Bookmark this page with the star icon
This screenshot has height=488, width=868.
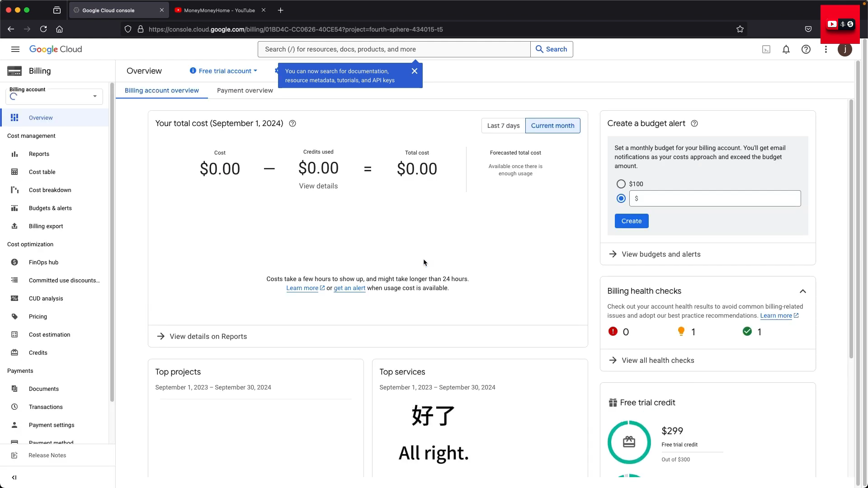click(740, 29)
